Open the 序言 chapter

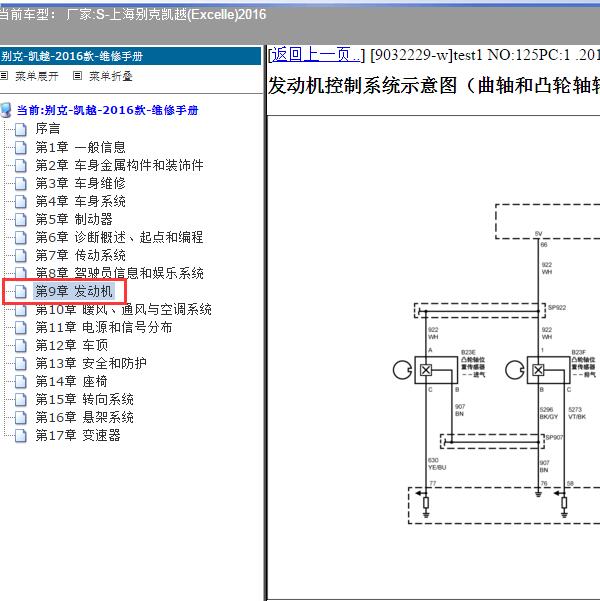[48, 129]
